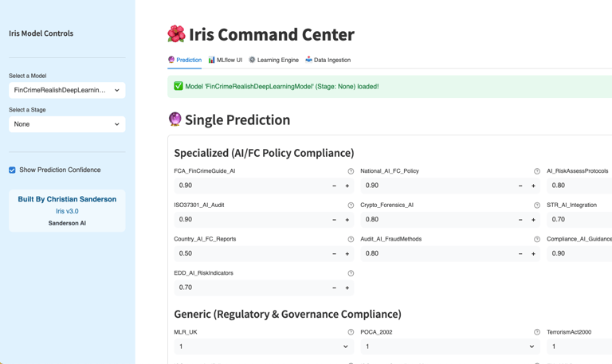Screen dimensions: 612x364
Task: Click help icon next to MLR_UK
Action: [x=351, y=332]
